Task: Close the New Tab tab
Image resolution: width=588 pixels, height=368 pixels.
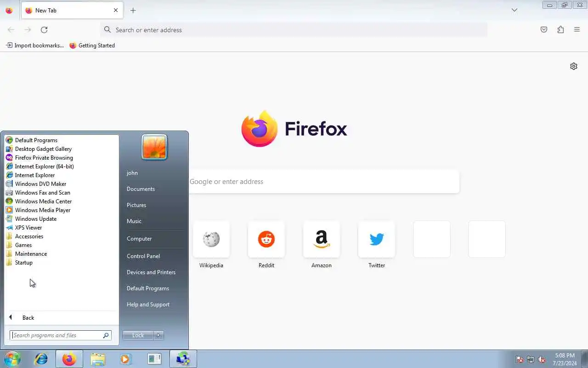Action: [x=116, y=10]
